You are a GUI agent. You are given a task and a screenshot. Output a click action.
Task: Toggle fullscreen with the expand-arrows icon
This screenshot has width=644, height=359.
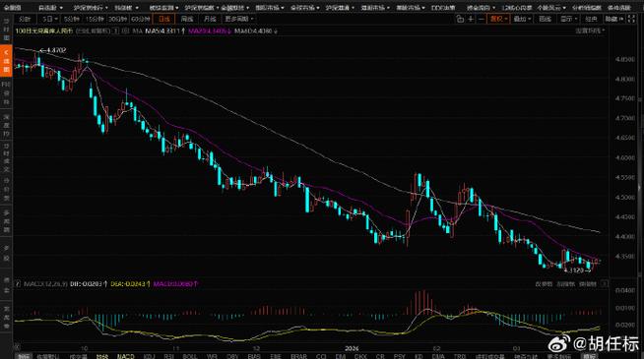coord(631,19)
